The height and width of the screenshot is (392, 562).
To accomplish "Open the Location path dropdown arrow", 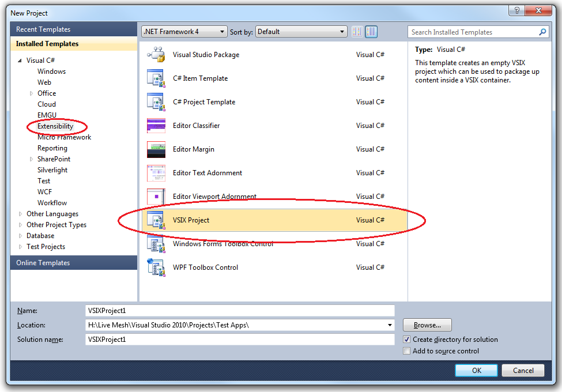I will 390,325.
